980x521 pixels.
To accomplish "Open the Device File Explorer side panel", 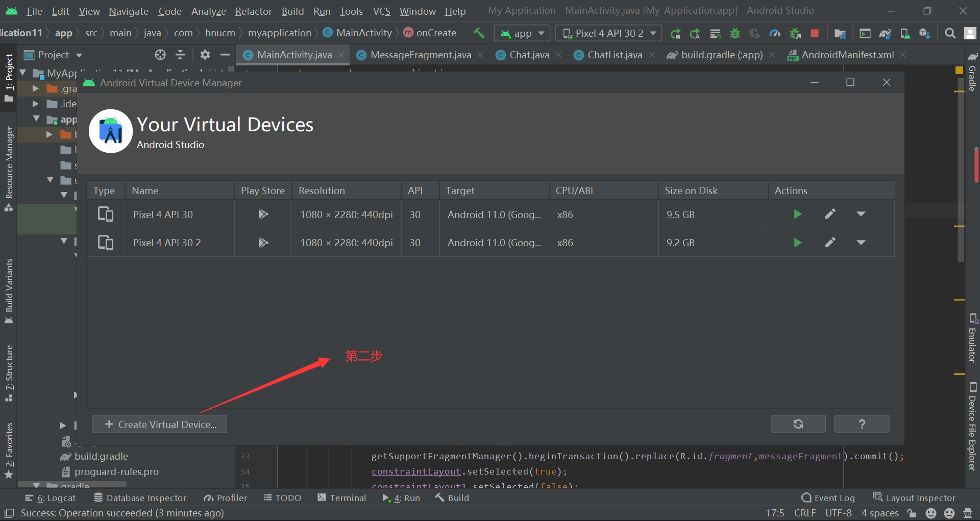I will [972, 427].
